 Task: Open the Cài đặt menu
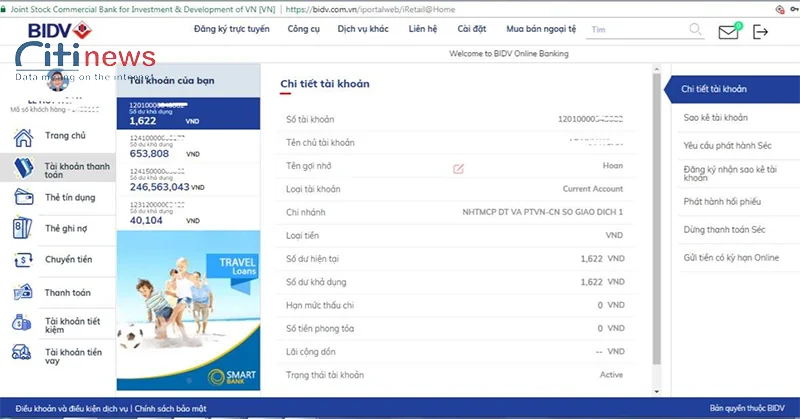(x=471, y=29)
